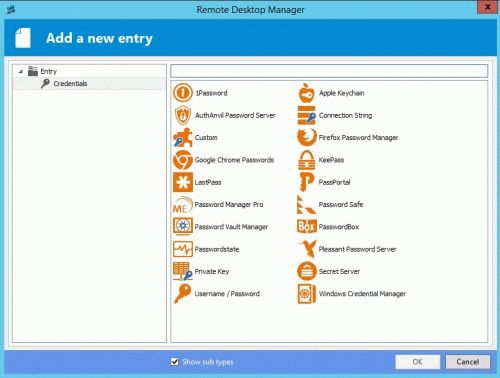Screen dimensions: 500x378
Task: Click the Firefox Password Manager label
Action: tap(358, 138)
